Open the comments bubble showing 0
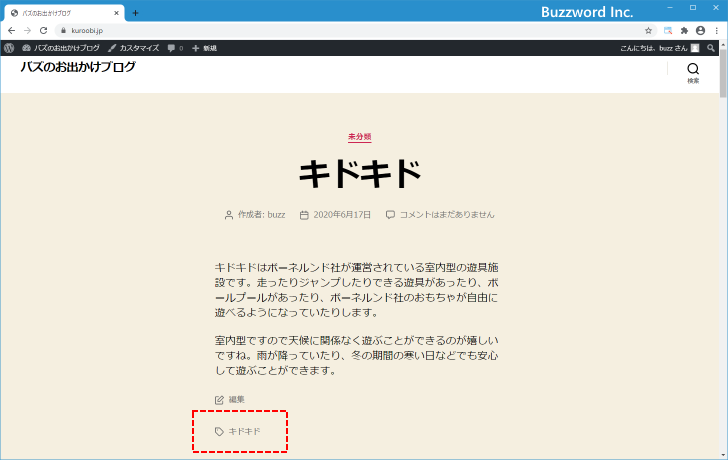728x460 pixels. (175, 48)
